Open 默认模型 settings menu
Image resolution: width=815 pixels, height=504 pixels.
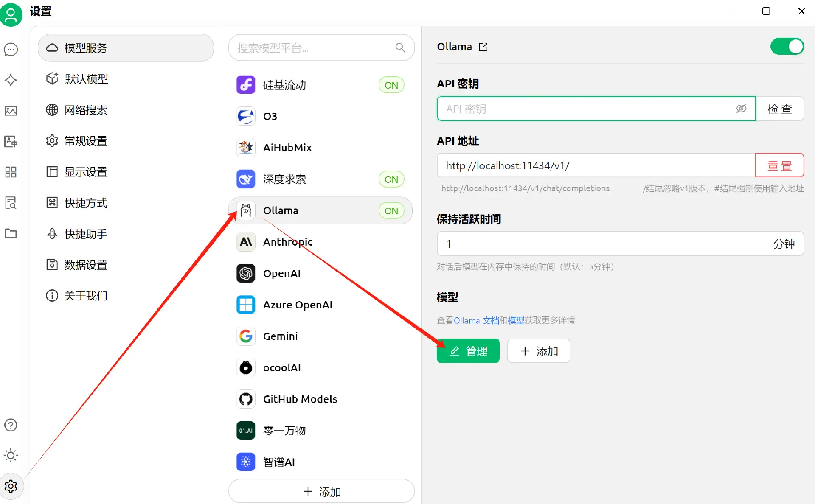coord(126,79)
